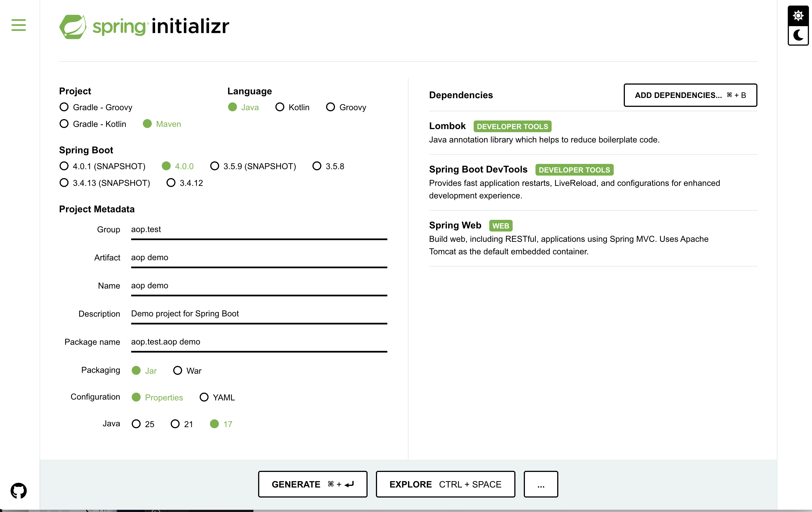
Task: Choose Kotlin as the language
Action: pyautogui.click(x=280, y=107)
